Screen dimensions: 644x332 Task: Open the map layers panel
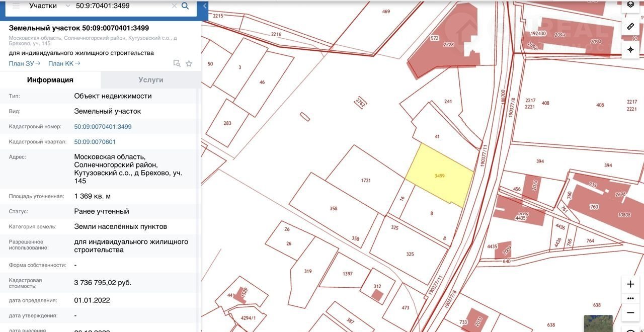point(630,5)
